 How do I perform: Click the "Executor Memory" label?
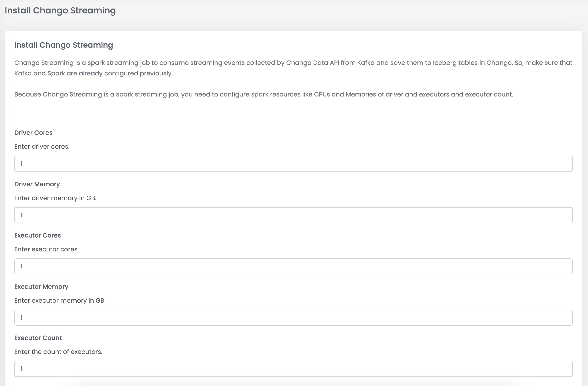41,287
